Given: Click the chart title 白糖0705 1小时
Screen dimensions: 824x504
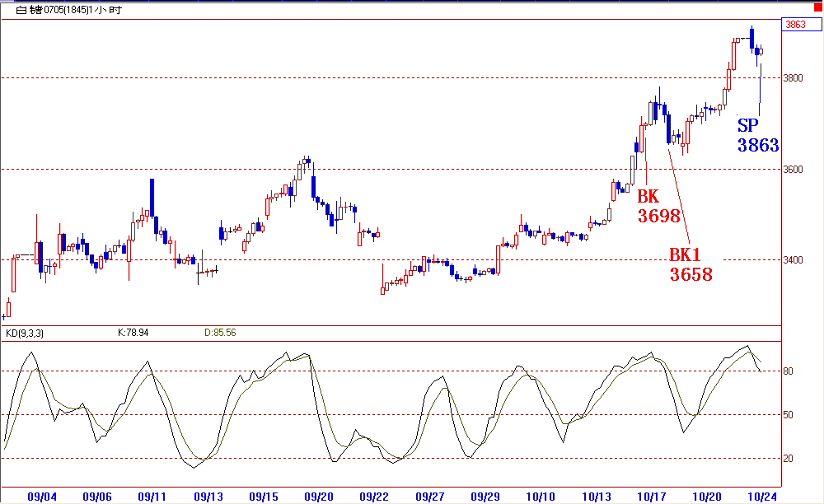Looking at the screenshot, I should 63,10.
